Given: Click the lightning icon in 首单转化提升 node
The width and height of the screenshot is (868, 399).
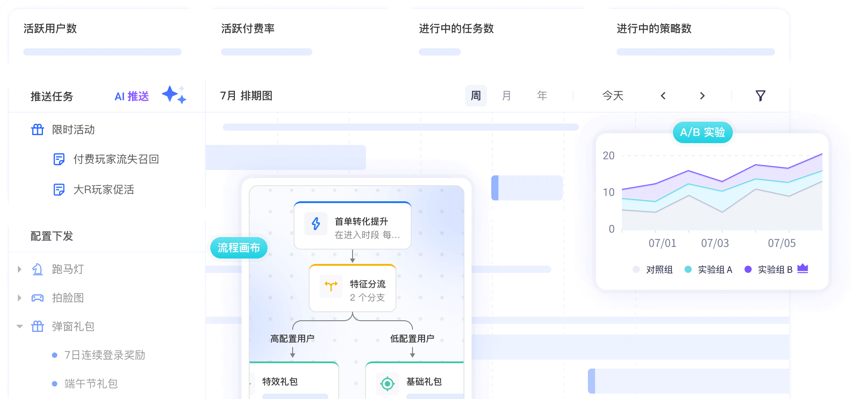Looking at the screenshot, I should click(x=316, y=224).
